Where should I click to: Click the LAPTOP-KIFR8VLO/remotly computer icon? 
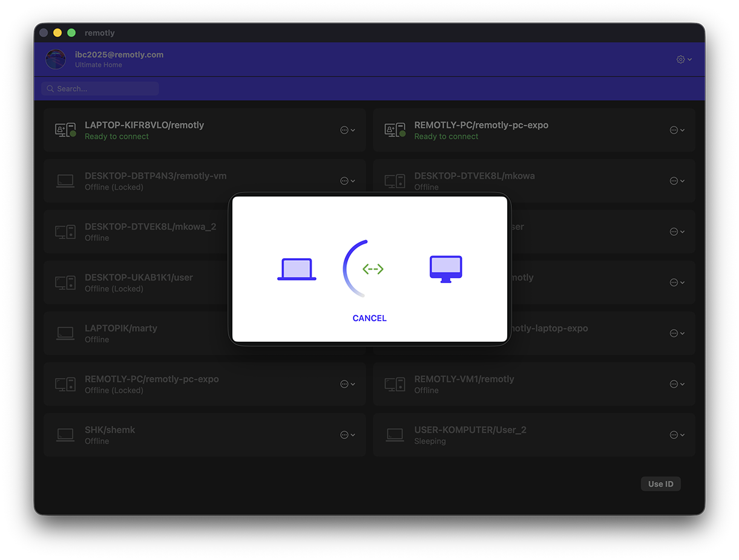click(x=65, y=130)
